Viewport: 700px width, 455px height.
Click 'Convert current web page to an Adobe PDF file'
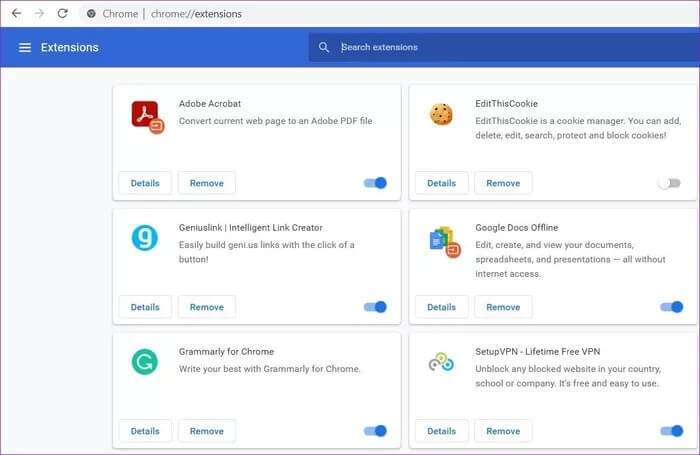click(x=275, y=121)
